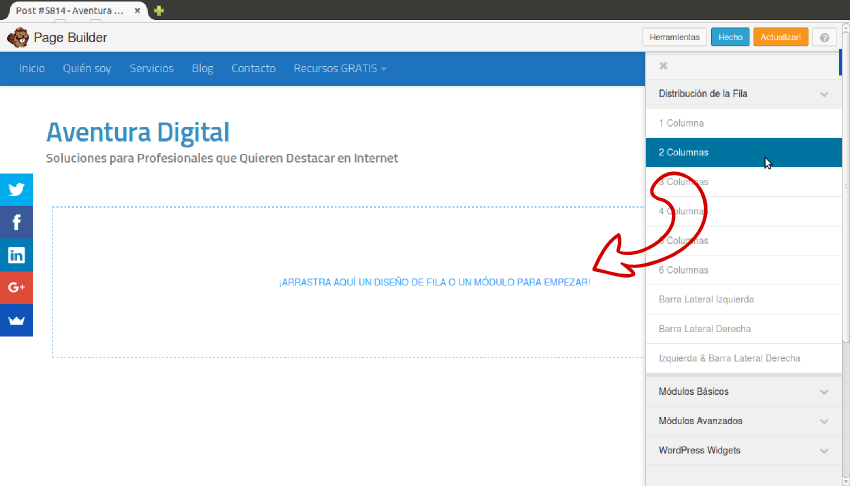The image size is (850, 486).
Task: Click the Twitter share icon
Action: click(16, 189)
